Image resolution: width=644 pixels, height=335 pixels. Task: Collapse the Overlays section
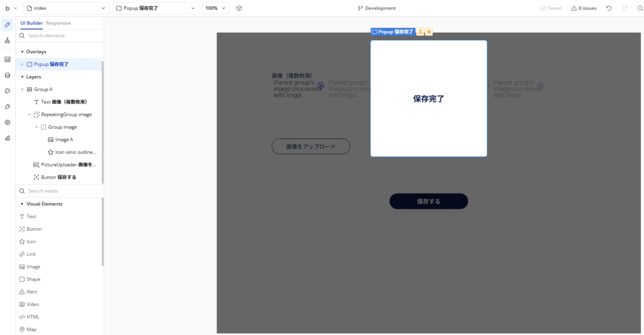point(22,52)
